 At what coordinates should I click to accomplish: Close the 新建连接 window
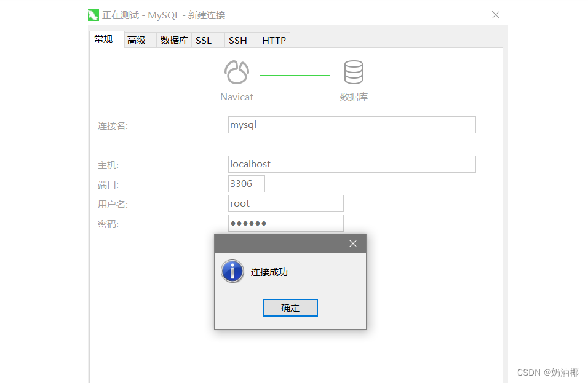coord(496,15)
